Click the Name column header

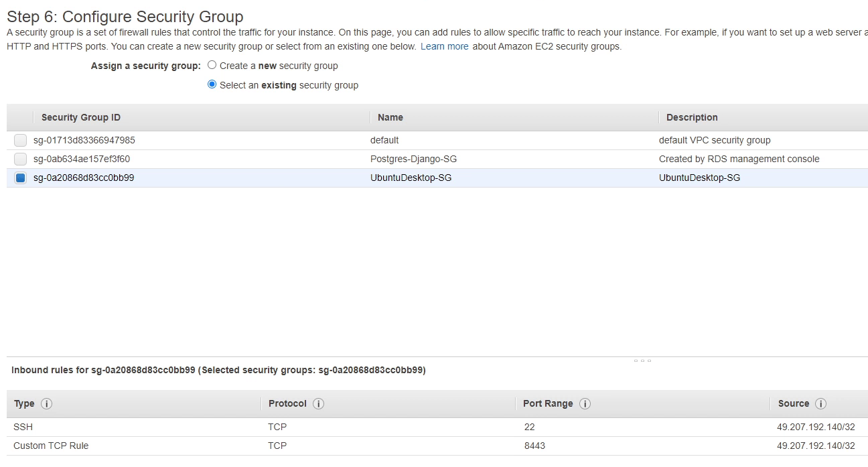pos(390,117)
